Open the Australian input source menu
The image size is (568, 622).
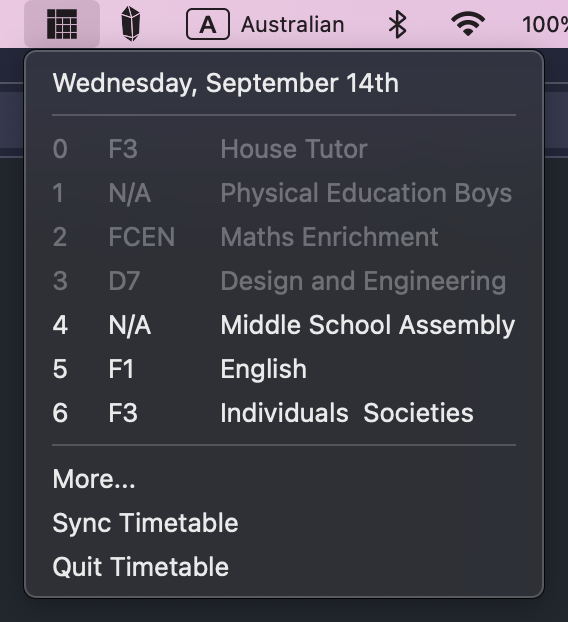coord(292,25)
